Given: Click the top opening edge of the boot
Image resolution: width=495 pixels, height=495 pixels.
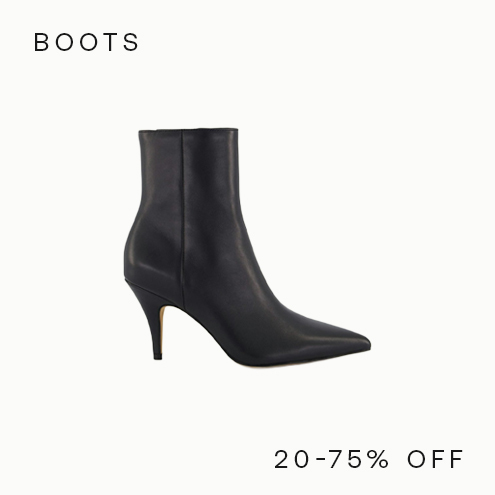Looking at the screenshot, I should (188, 130).
